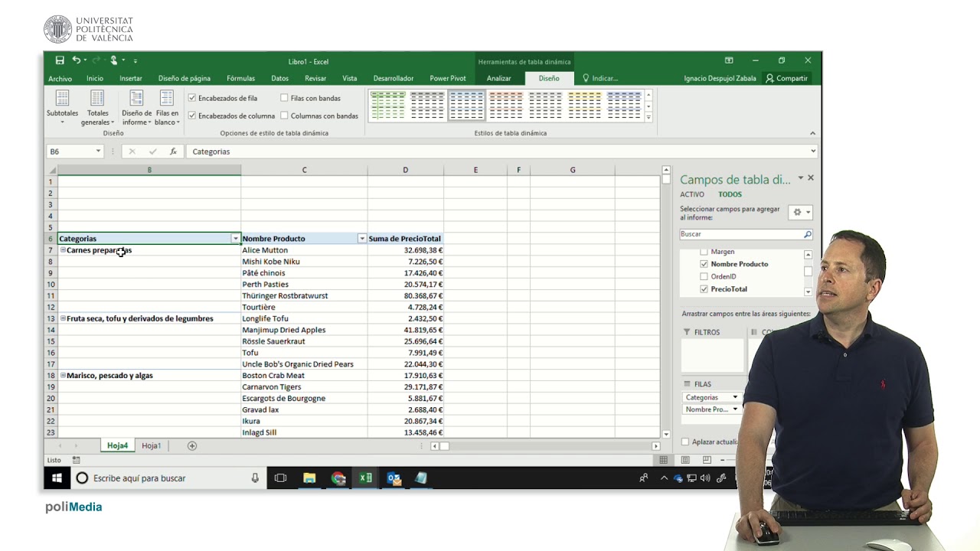
Task: Open Outlook from the taskbar
Action: click(394, 478)
